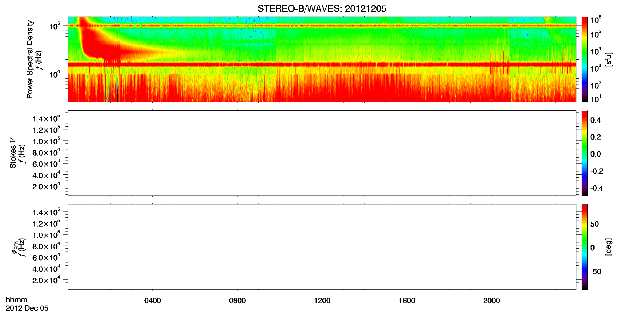The height and width of the screenshot is (332, 644).
Task: Click the 50 tick on degrees colorbar
Action: point(595,224)
